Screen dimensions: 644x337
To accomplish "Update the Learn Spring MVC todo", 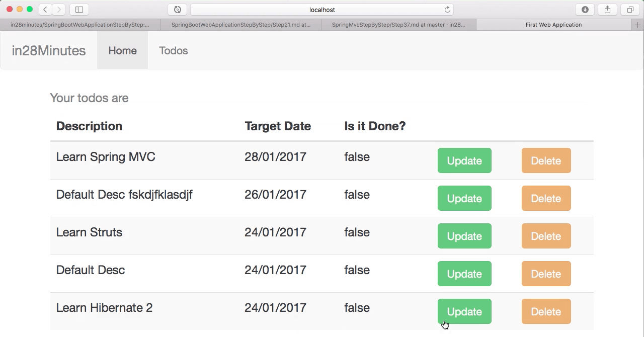I will [464, 160].
